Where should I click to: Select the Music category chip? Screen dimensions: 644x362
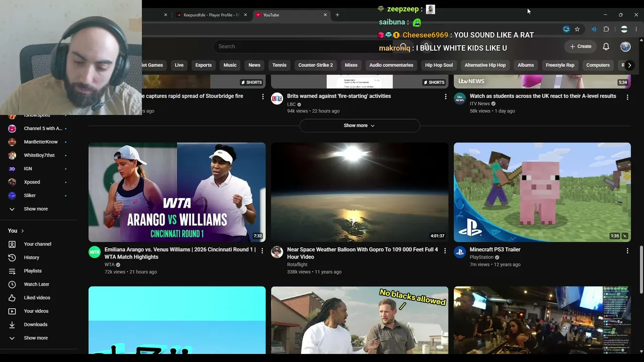click(230, 65)
